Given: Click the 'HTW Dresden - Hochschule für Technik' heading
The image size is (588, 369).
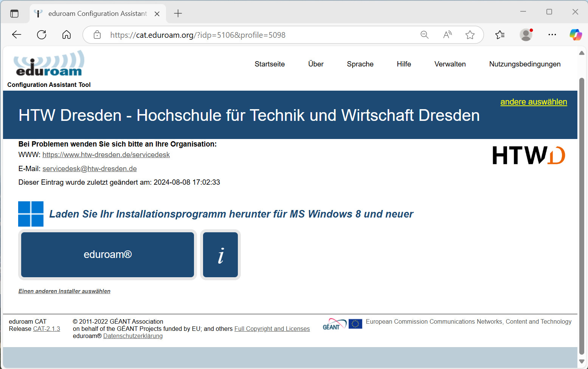Looking at the screenshot, I should click(249, 115).
